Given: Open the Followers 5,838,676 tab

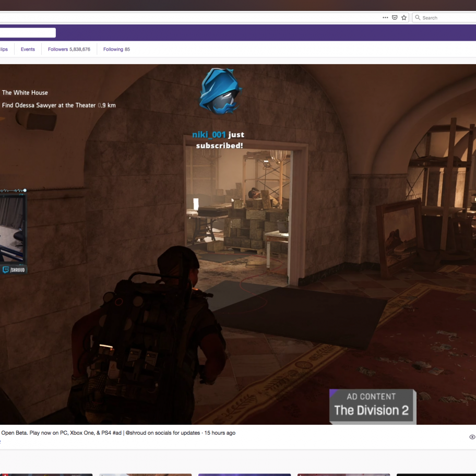Looking at the screenshot, I should tap(69, 50).
